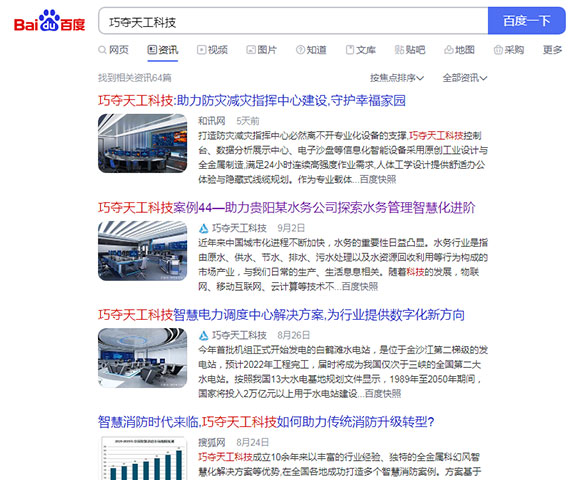Image resolution: width=580 pixels, height=480 pixels.
Task: Click the bar chart thumbnail of 智慧消防 article
Action: [x=142, y=458]
